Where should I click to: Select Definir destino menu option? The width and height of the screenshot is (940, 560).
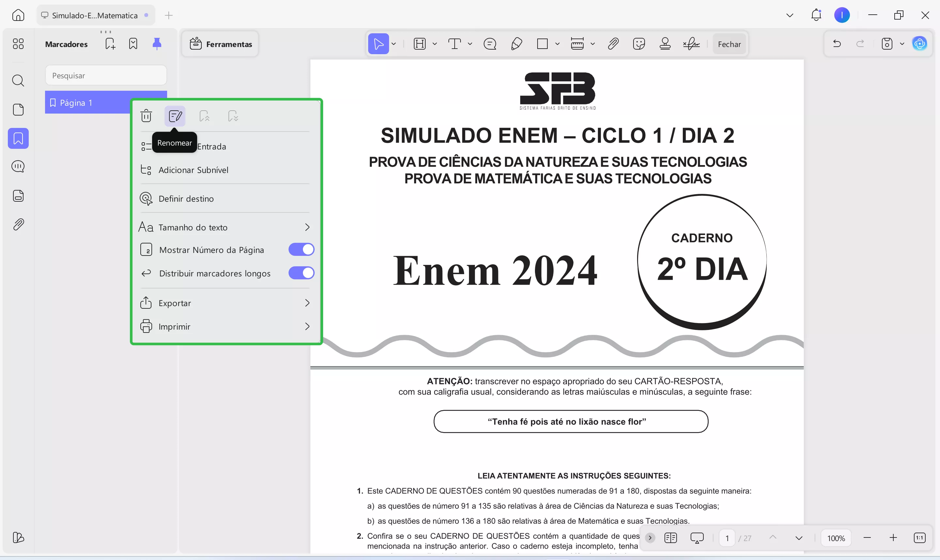point(186,199)
